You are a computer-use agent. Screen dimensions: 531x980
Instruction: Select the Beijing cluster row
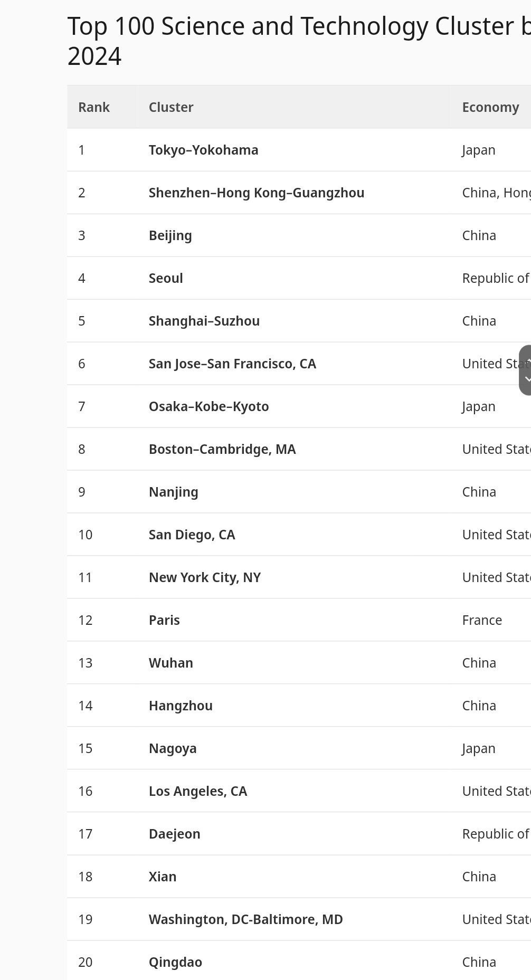pyautogui.click(x=170, y=235)
